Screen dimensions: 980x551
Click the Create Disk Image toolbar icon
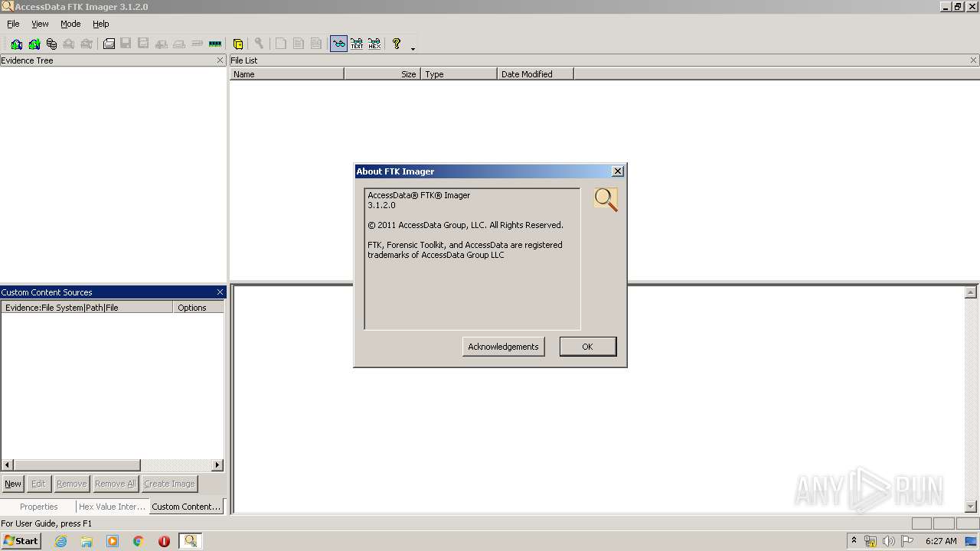tap(109, 44)
